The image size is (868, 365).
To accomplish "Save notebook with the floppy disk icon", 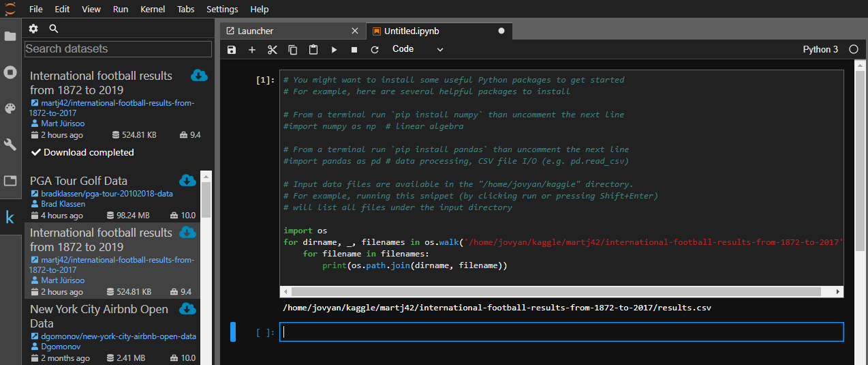I will pyautogui.click(x=232, y=50).
